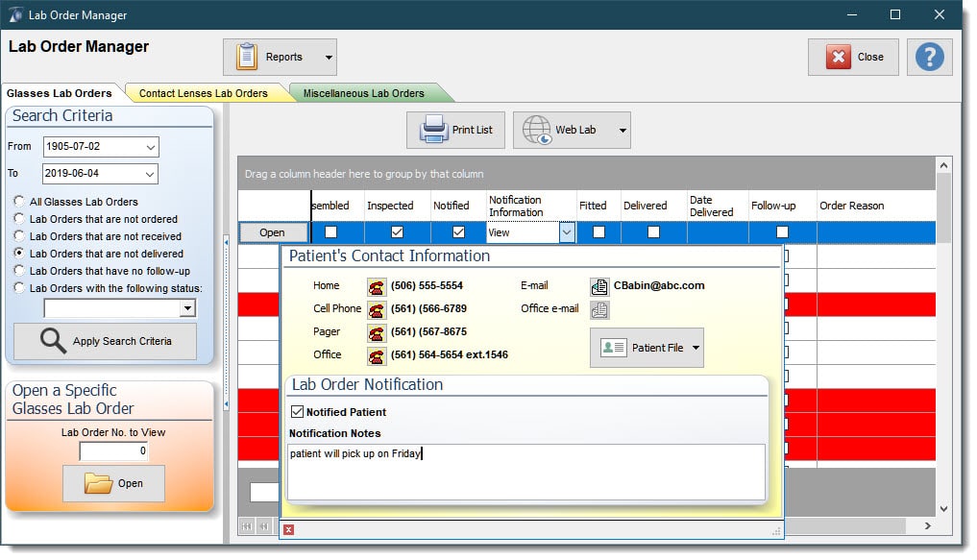The image size is (977, 560).
Task: Click the Web Lab button
Action: [x=572, y=130]
